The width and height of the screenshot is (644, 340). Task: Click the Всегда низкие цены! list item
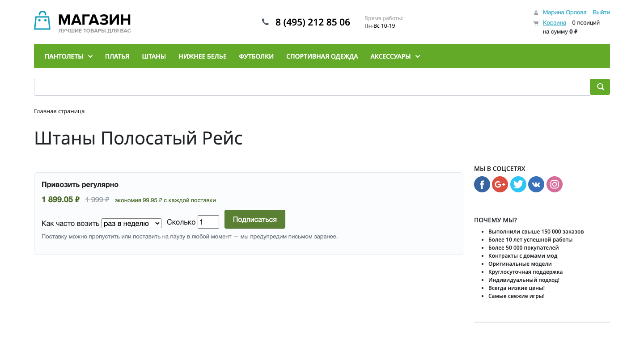517,288
